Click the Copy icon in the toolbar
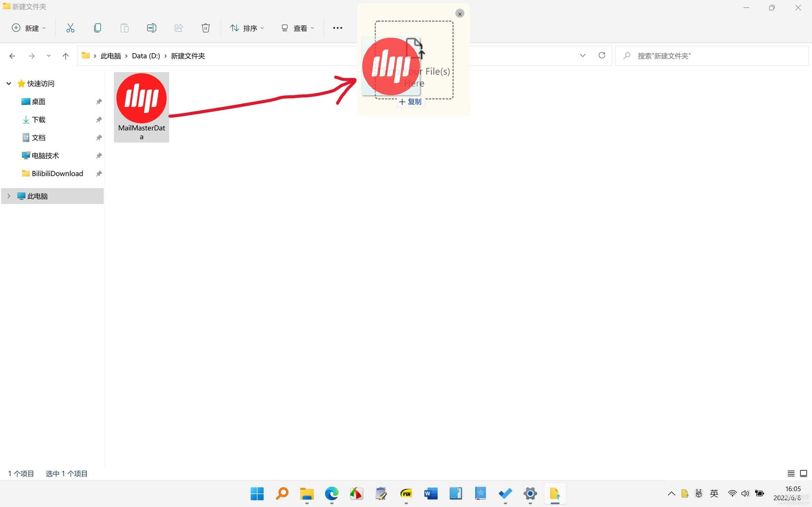 pyautogui.click(x=97, y=28)
